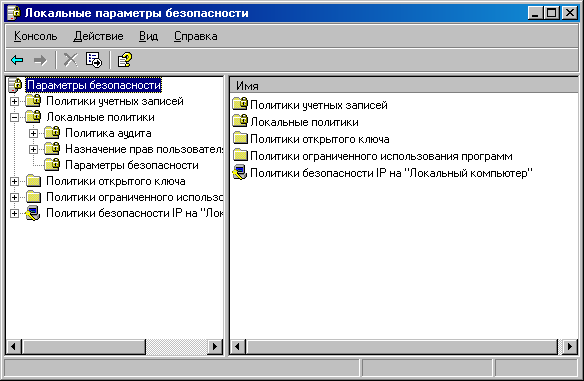The image size is (584, 381).
Task: Select Политики безопасности IP label in tree
Action: [x=134, y=213]
